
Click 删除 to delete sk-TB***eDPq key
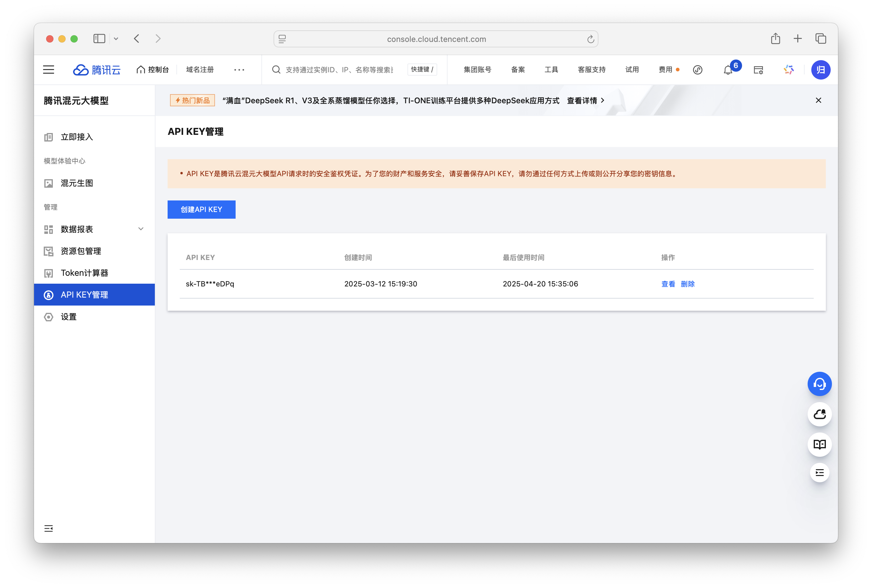click(x=688, y=284)
